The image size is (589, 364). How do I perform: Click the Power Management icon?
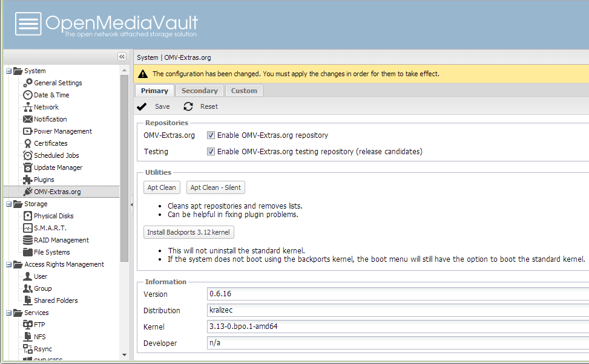click(x=28, y=131)
